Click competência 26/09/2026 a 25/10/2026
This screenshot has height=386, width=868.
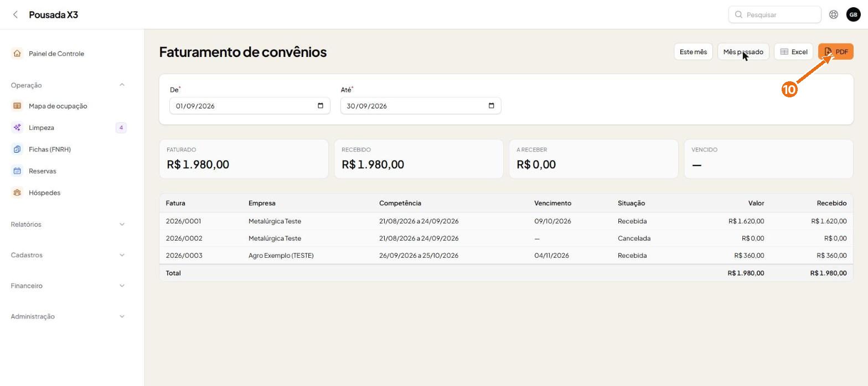tap(418, 255)
